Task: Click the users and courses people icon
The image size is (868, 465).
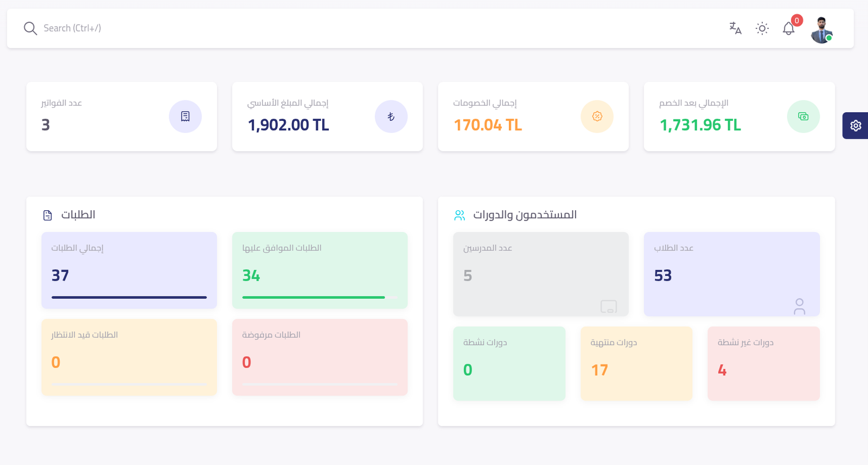Action: pos(459,215)
